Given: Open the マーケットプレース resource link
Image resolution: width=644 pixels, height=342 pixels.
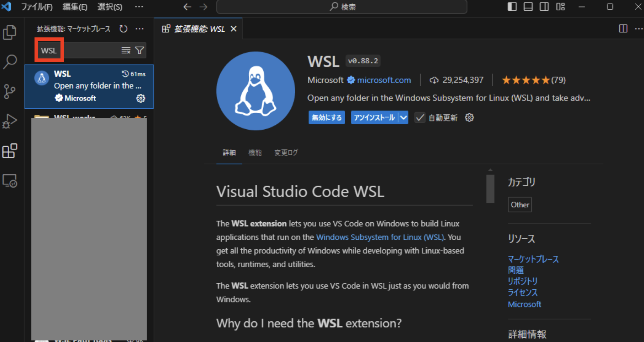Looking at the screenshot, I should pos(533,259).
